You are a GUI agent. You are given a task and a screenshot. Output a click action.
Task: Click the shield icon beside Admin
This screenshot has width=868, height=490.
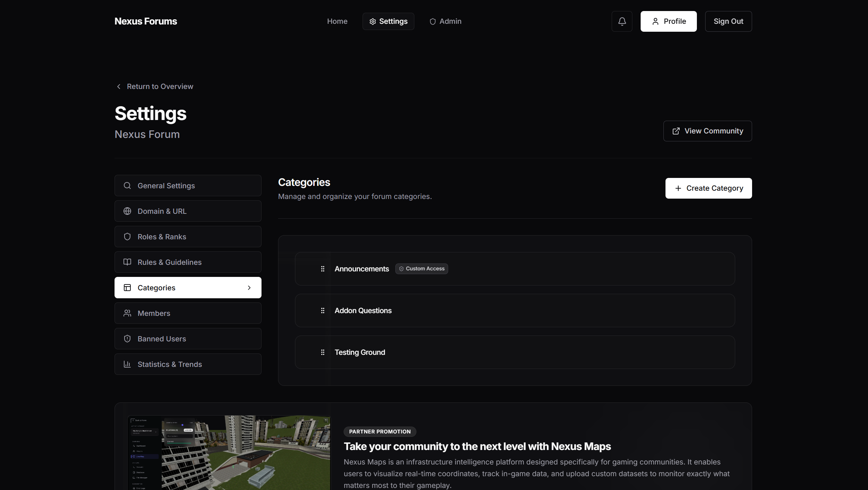[x=433, y=21]
